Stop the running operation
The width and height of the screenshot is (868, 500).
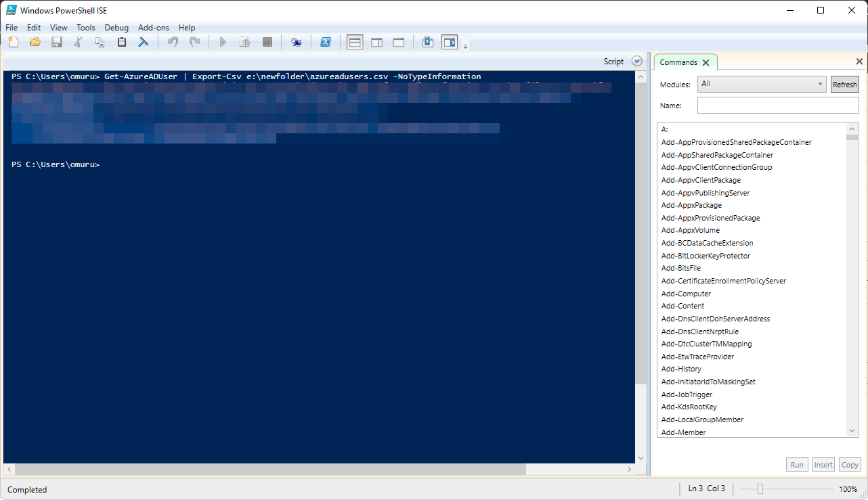(267, 41)
